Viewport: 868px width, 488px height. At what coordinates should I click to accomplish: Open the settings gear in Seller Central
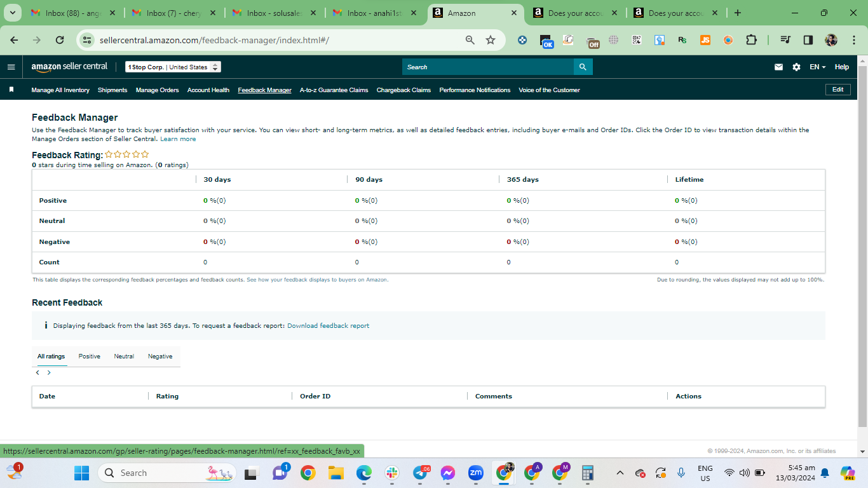tap(796, 67)
